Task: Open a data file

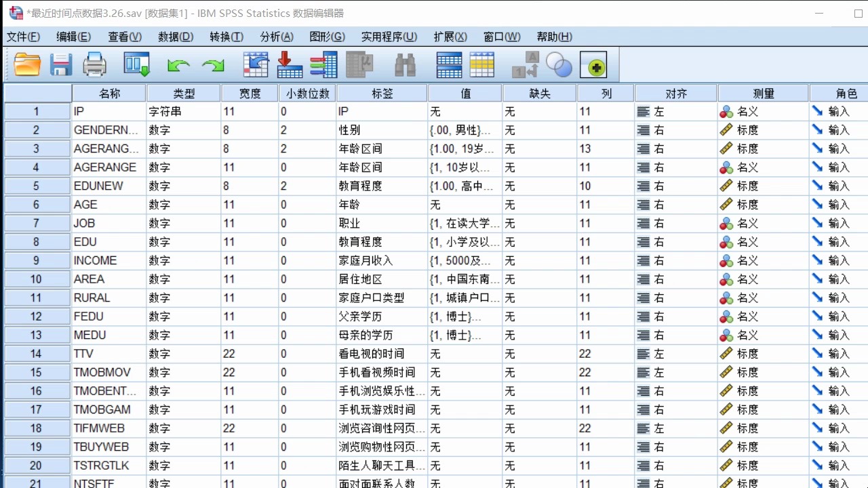Action: (x=26, y=64)
